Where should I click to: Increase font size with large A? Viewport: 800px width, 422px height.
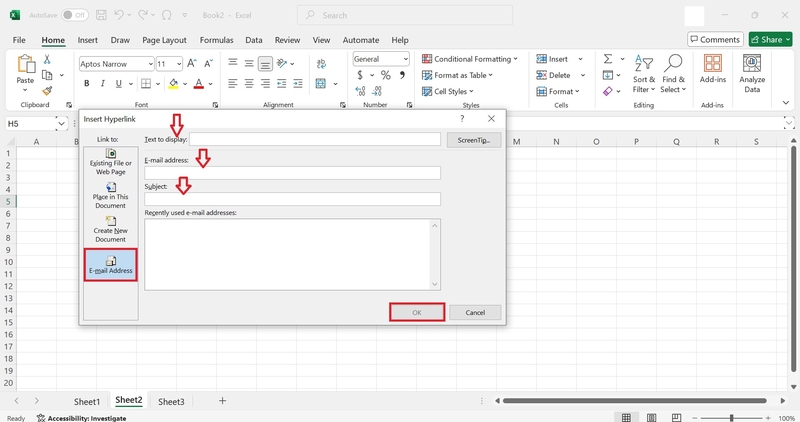pyautogui.click(x=191, y=64)
